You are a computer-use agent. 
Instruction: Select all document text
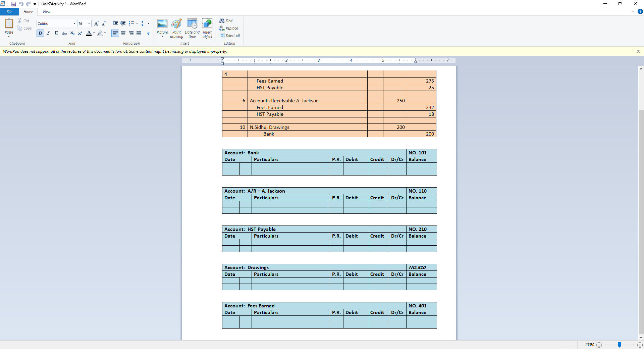coord(230,36)
